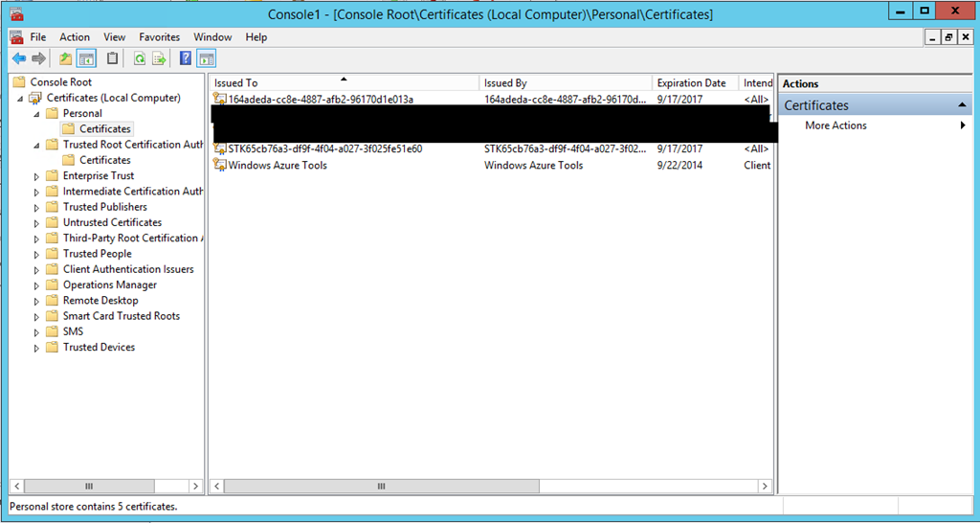This screenshot has height=523, width=980.
Task: Collapse the Actions pane Certificates section
Action: (963, 105)
